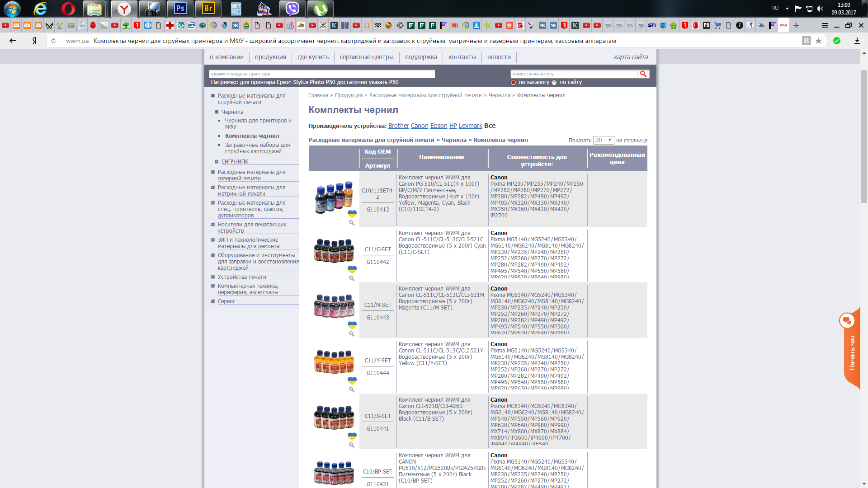The height and width of the screenshot is (488, 868).
Task: Select the "по сайту" search radio button
Action: point(554,82)
